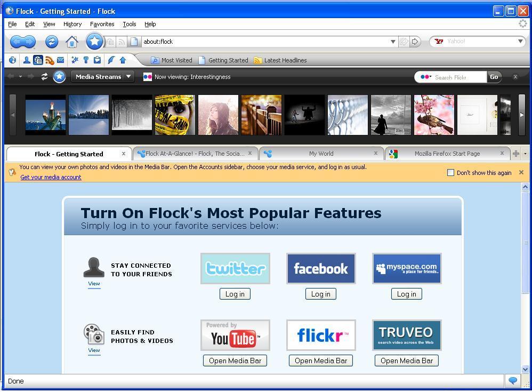Toggle the Media Bar camera icon
The image size is (532, 392).
(x=38, y=60)
